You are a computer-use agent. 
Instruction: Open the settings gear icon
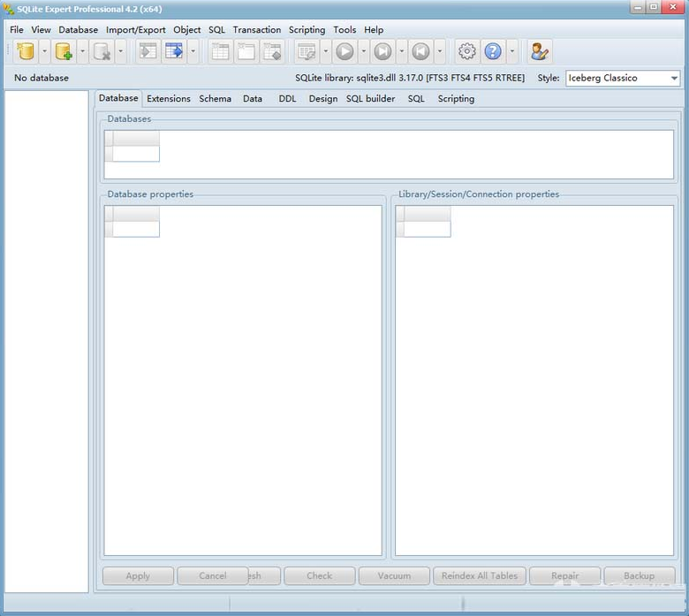[x=466, y=52]
